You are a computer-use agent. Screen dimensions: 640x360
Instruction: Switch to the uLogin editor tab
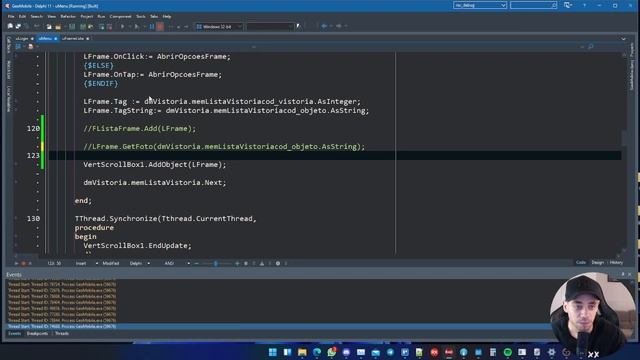point(22,38)
